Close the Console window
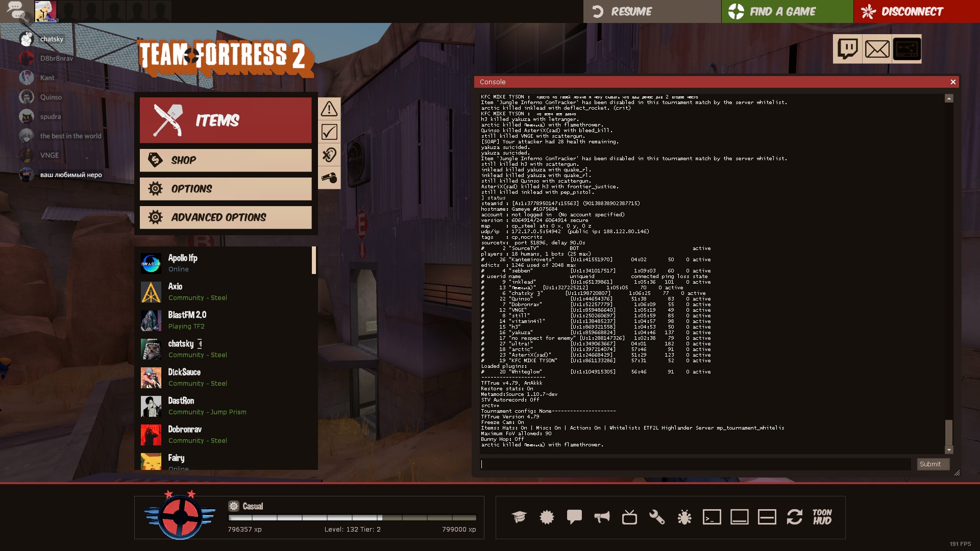Image resolution: width=980 pixels, height=551 pixels. pos(953,82)
